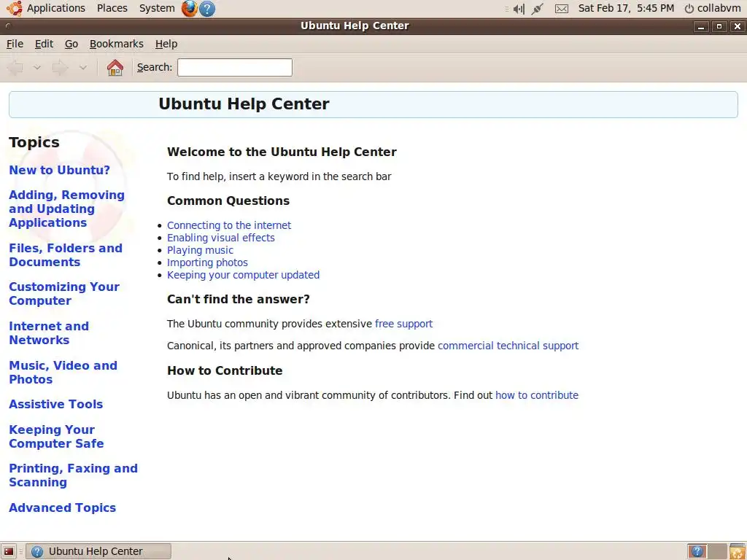
Task: Open the Bookmarks menu
Action: (x=116, y=44)
